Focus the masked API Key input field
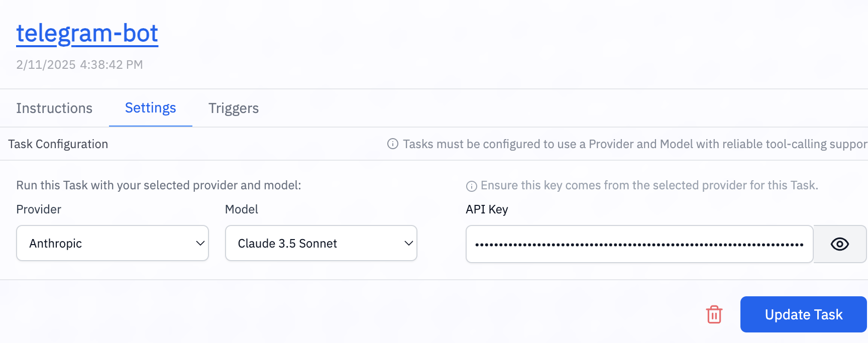868x343 pixels. click(639, 245)
